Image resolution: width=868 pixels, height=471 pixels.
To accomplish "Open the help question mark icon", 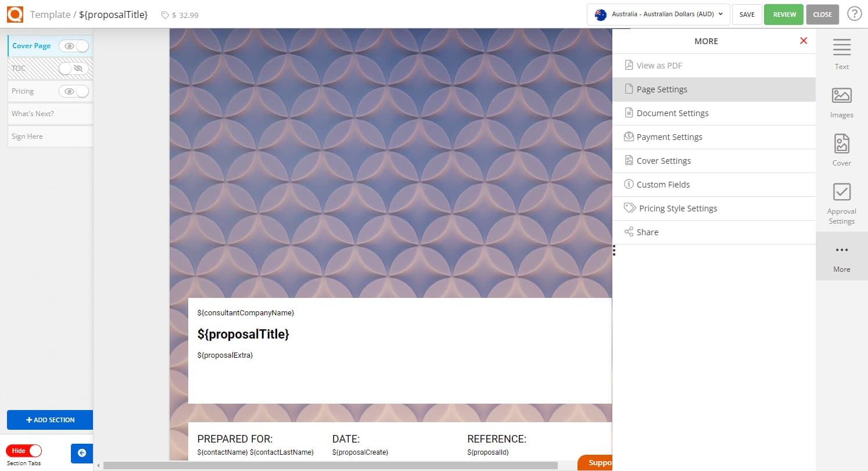I will pos(854,14).
